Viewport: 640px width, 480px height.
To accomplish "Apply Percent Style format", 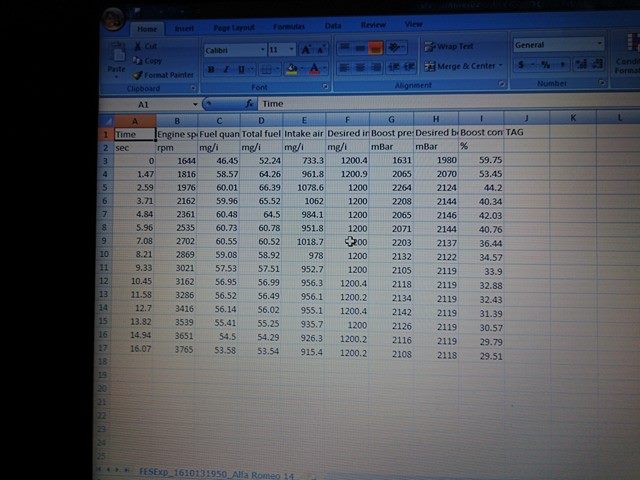I will click(545, 64).
